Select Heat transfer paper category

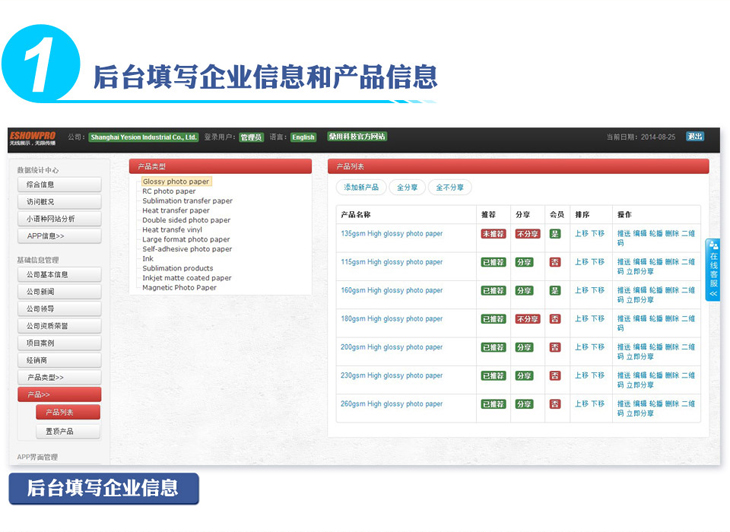click(176, 210)
